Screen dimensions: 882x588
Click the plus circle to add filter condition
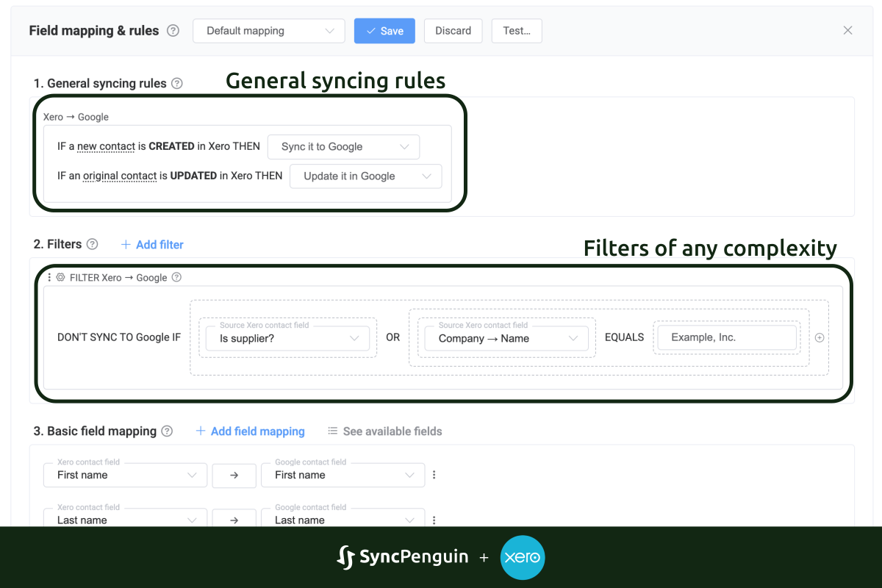click(x=820, y=338)
